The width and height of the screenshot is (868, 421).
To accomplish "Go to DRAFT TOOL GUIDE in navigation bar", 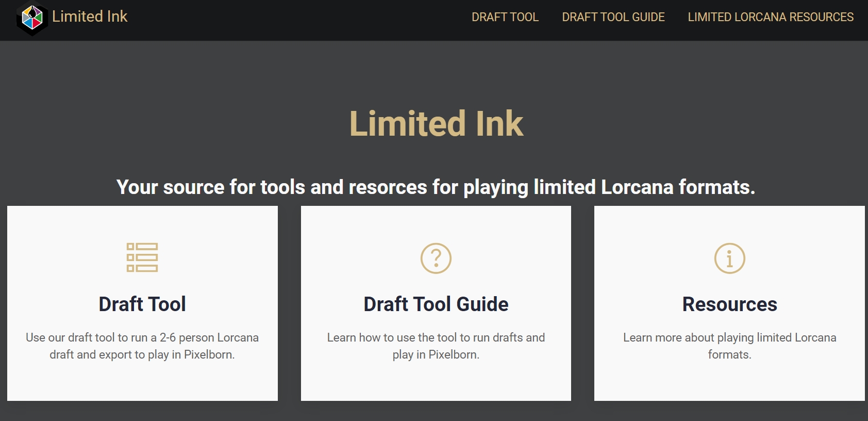I will (x=613, y=17).
